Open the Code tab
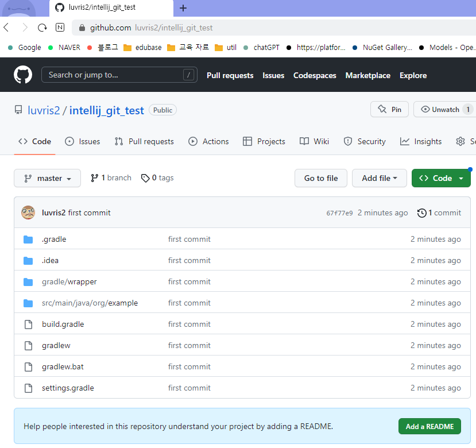This screenshot has height=448, width=476. (x=34, y=141)
